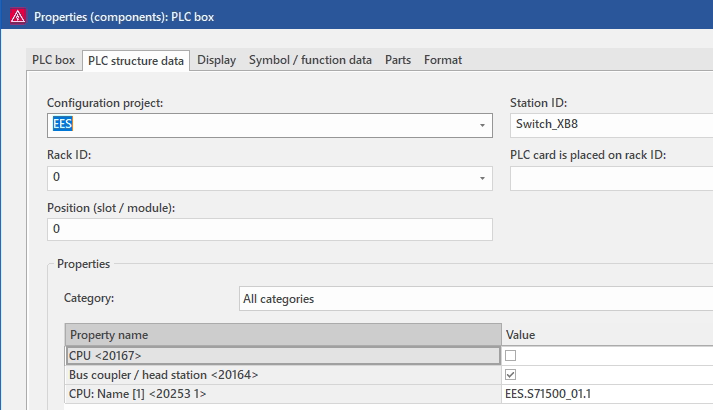Switch to the PLC box tab

[x=54, y=60]
